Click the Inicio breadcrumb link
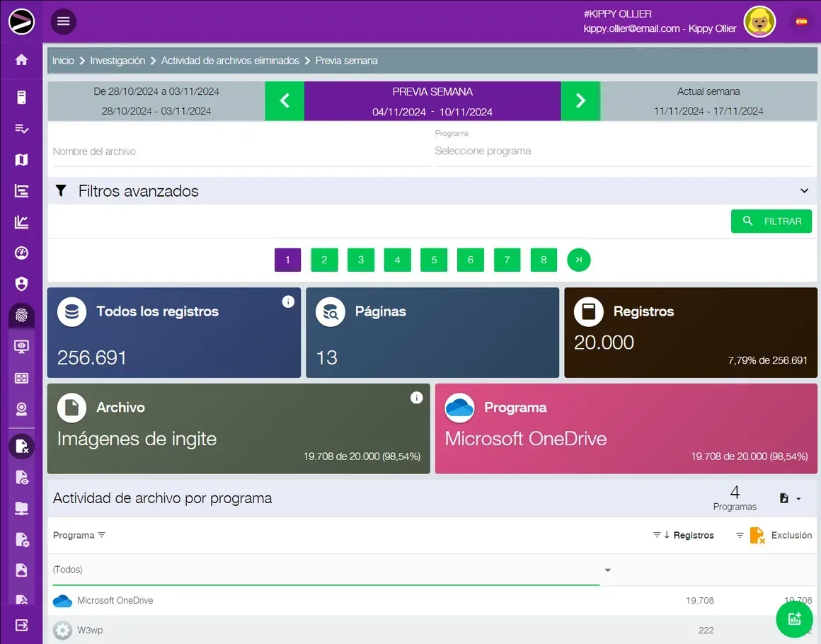The image size is (821, 644). 63,61
